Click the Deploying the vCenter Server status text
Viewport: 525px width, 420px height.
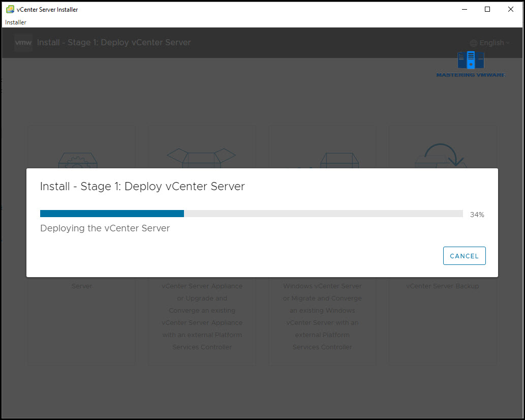pos(105,228)
